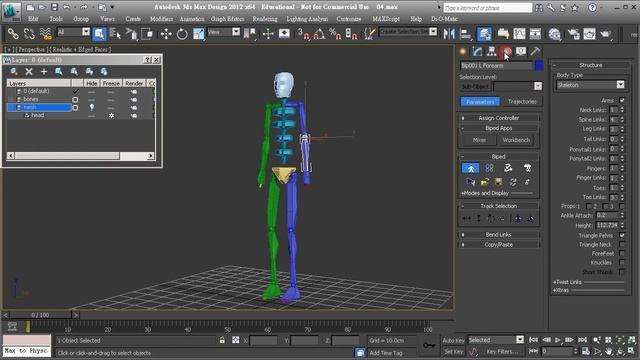The height and width of the screenshot is (360, 640).
Task: Expand the Twist Links section
Action: pyautogui.click(x=567, y=282)
